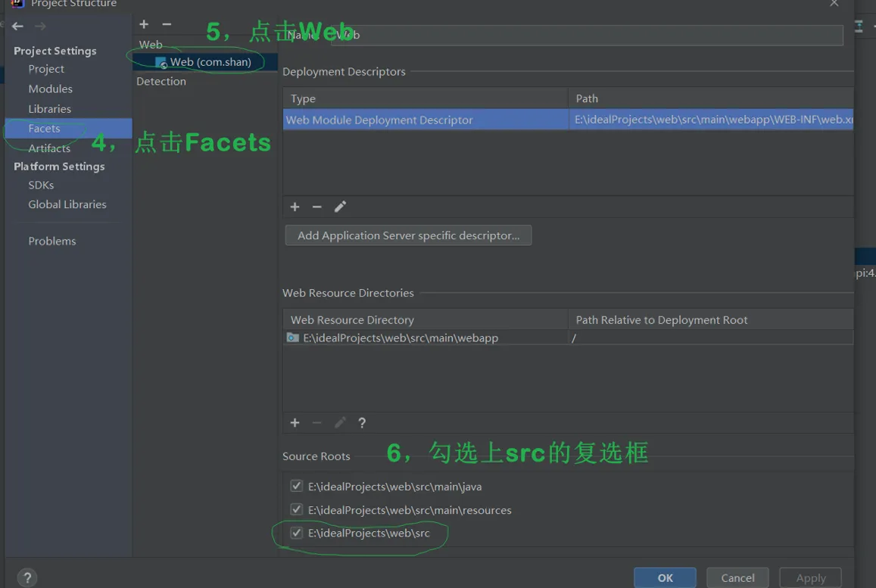This screenshot has height=588, width=876.
Task: Click the Apply button
Action: click(811, 578)
